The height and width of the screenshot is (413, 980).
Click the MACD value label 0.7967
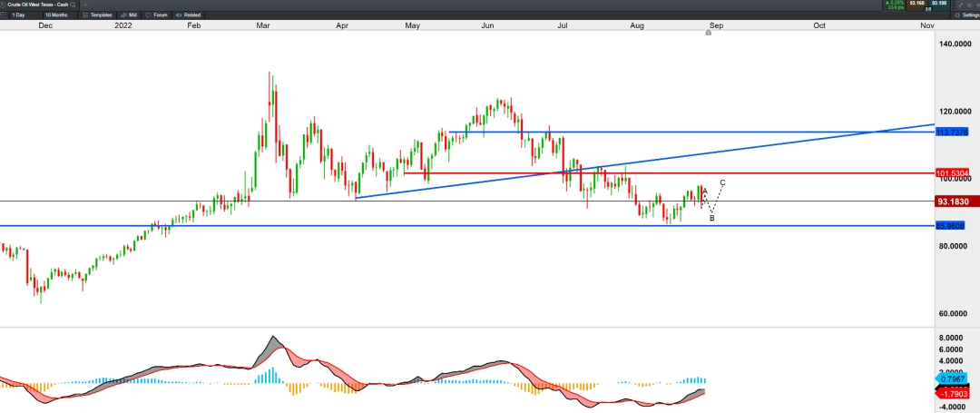(x=953, y=379)
